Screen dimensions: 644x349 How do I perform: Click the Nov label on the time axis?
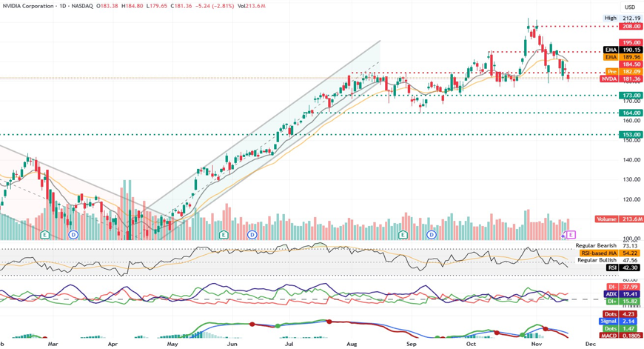coord(531,345)
